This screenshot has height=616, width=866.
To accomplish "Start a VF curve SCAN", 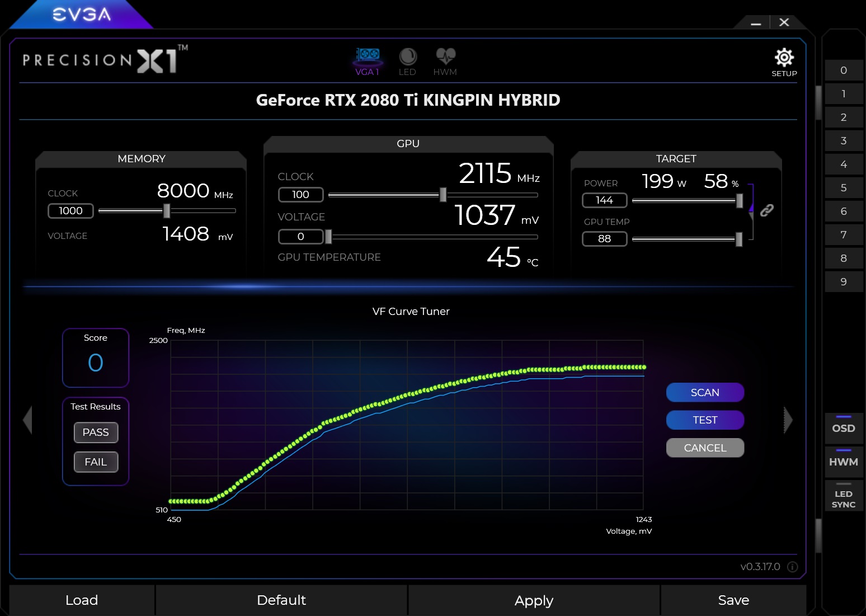I will pyautogui.click(x=705, y=392).
